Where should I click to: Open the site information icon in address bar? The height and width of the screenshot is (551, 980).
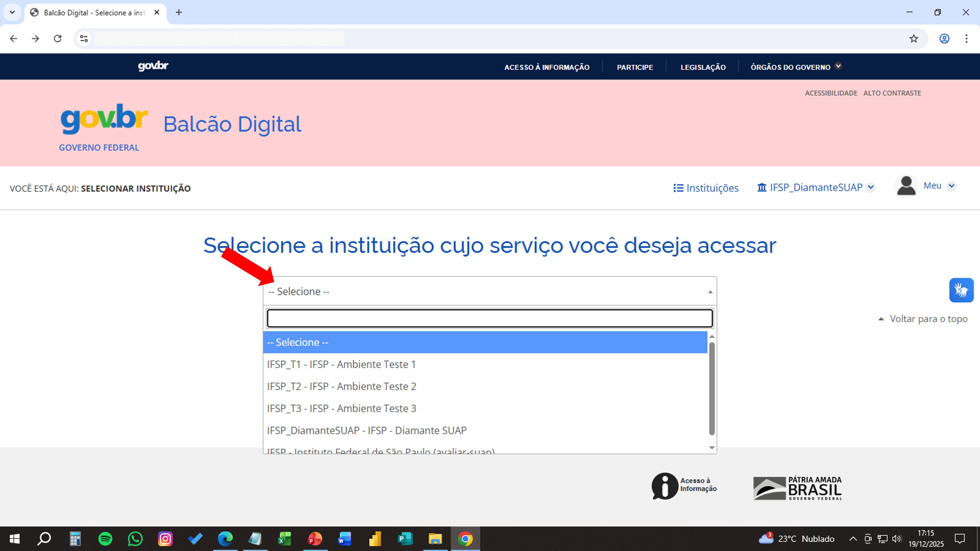84,39
